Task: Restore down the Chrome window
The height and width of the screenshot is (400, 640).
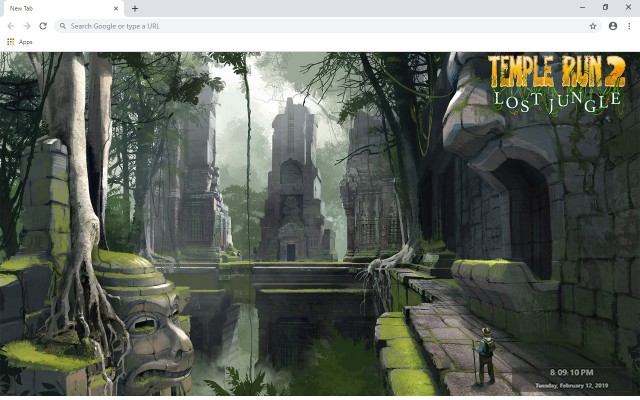Action: [605, 7]
